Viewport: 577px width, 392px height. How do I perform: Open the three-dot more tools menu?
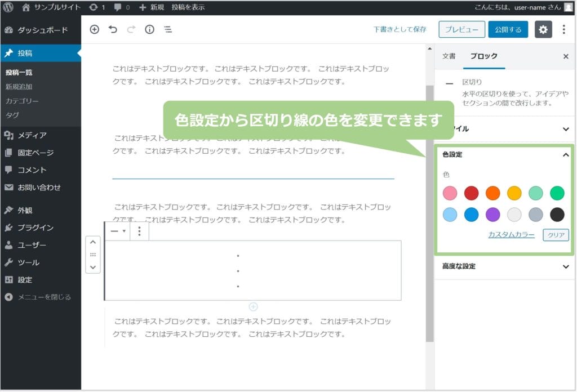point(563,30)
